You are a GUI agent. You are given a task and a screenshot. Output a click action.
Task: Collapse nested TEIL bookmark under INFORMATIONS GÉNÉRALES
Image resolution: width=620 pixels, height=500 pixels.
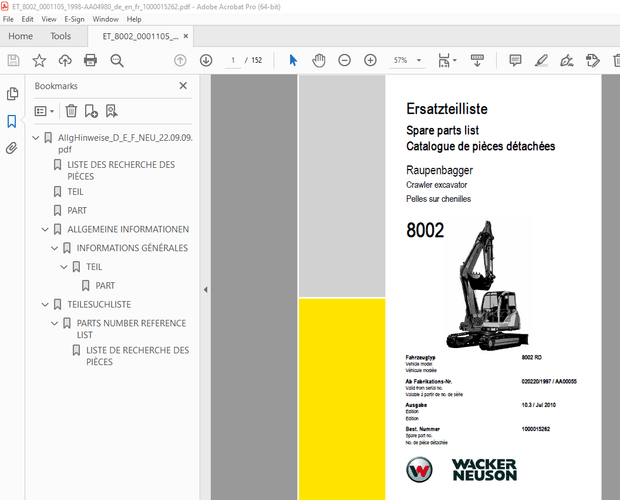coord(64,267)
